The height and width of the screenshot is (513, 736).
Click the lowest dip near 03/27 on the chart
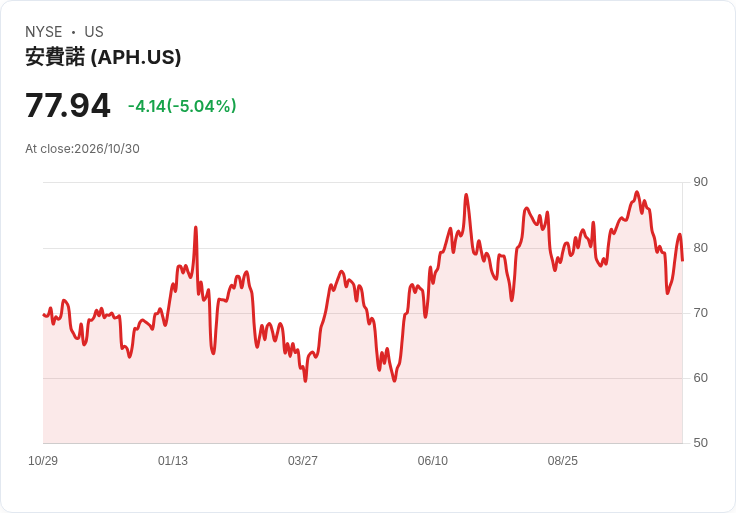click(x=306, y=381)
